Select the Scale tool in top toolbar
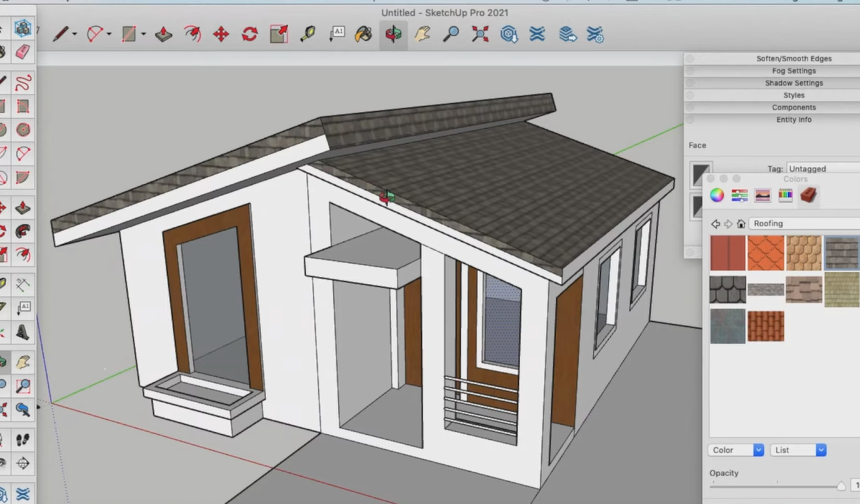This screenshot has width=860, height=504. [279, 34]
